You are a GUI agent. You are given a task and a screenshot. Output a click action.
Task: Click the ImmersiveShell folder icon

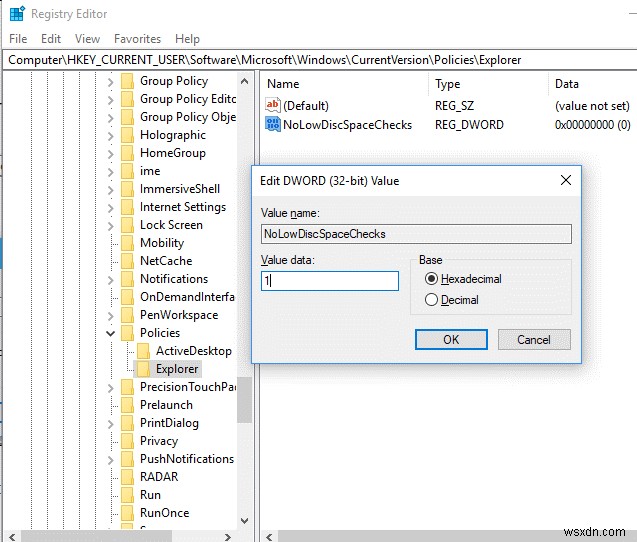coord(128,189)
